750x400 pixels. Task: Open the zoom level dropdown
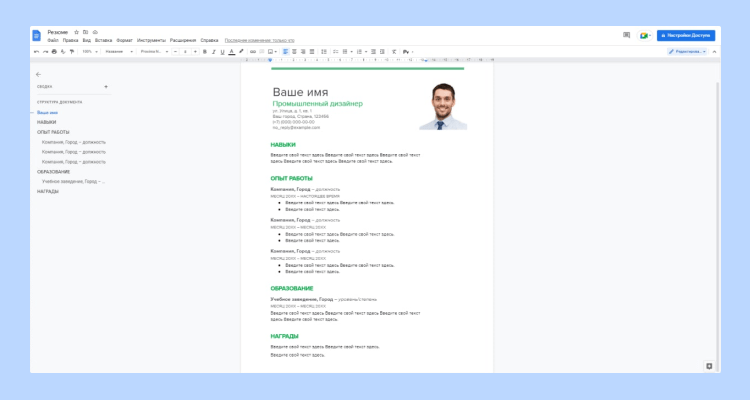tap(90, 52)
